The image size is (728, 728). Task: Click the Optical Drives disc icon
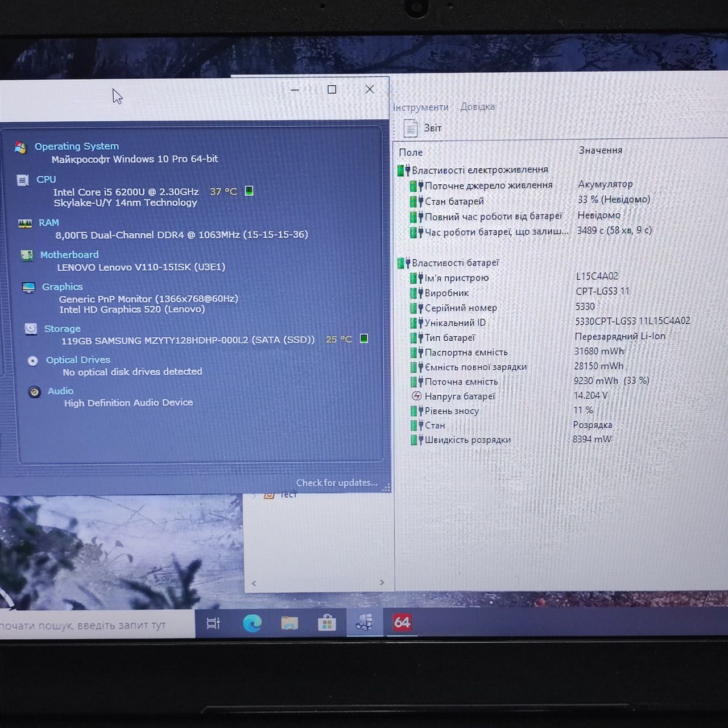(x=33, y=361)
